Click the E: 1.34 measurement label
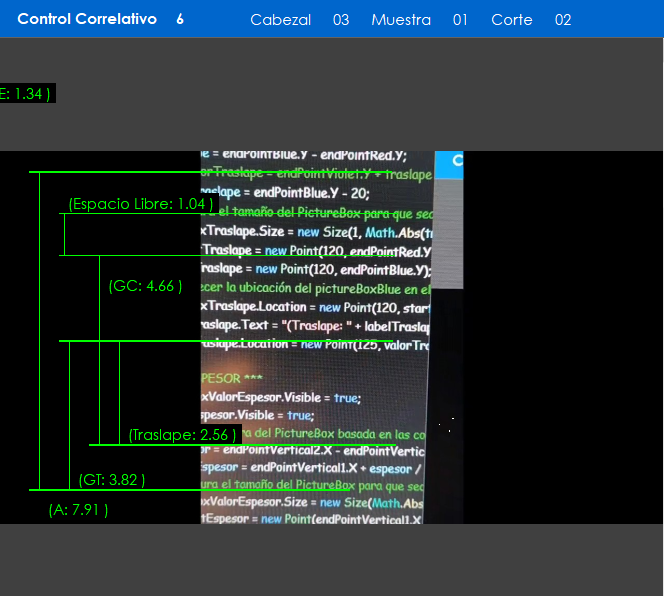This screenshot has width=664, height=596. tap(25, 94)
